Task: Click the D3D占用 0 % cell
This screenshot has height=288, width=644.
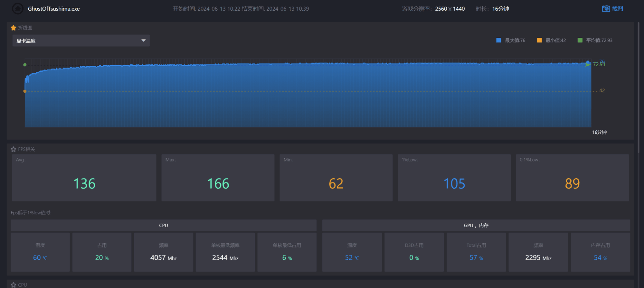Action: point(414,252)
